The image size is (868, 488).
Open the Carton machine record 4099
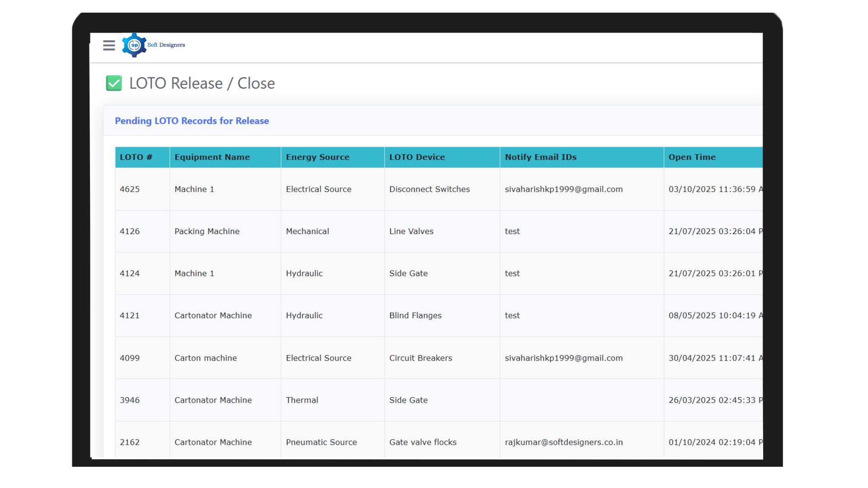click(206, 357)
